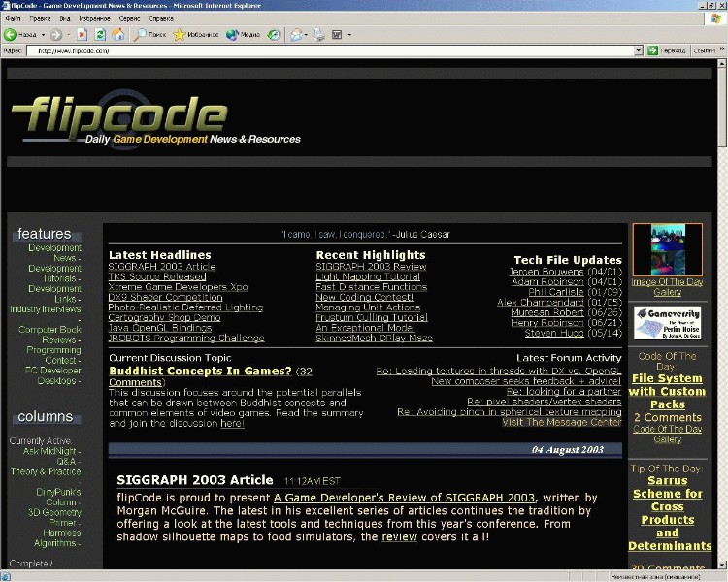
Task: Open Buddhist Concepts In Games? topic
Action: point(200,372)
